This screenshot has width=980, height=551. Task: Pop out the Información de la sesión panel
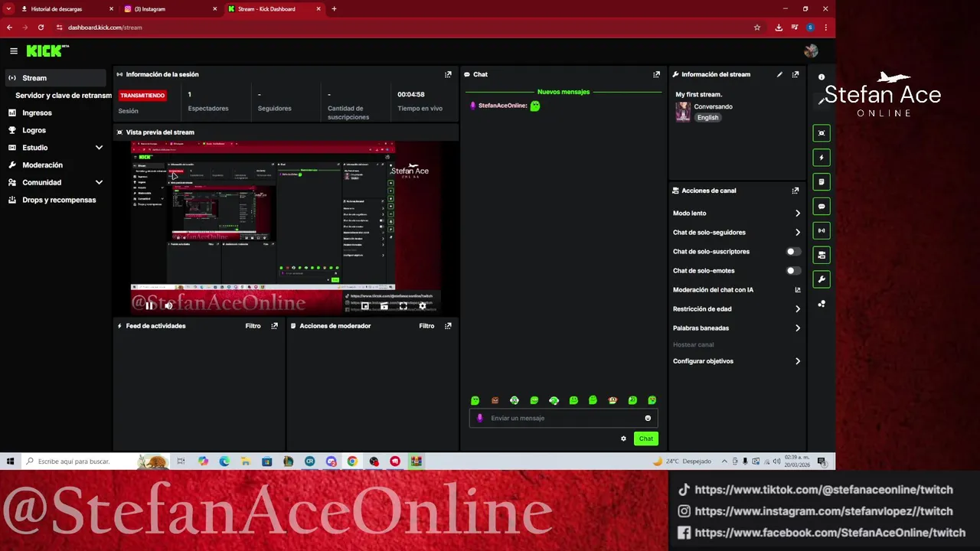(448, 74)
